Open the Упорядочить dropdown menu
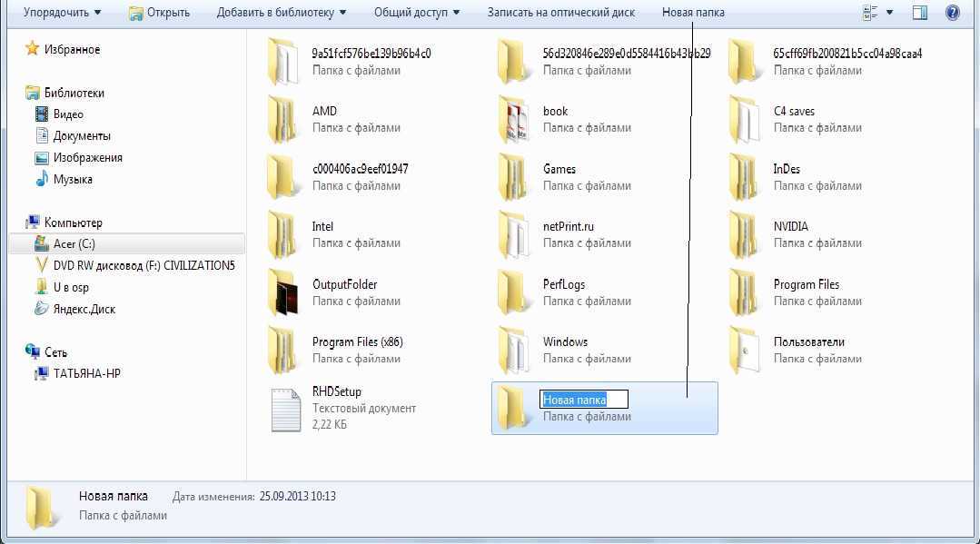Image resolution: width=980 pixels, height=544 pixels. [62, 13]
